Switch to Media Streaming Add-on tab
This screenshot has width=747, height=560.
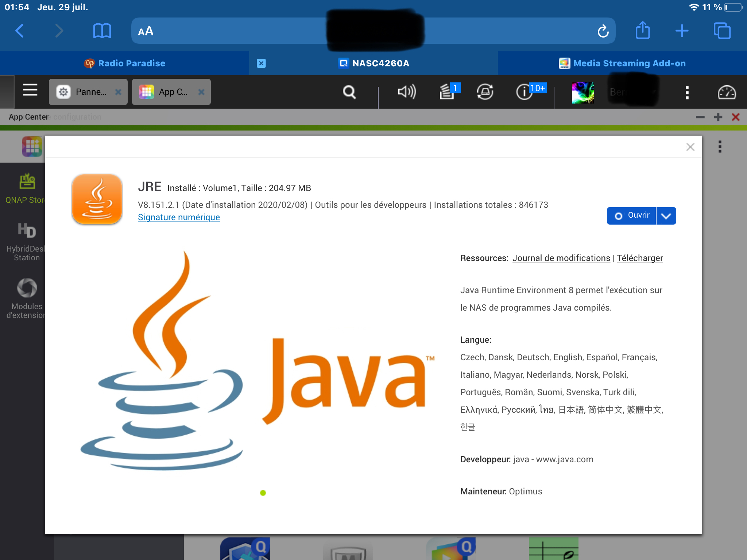pos(622,63)
